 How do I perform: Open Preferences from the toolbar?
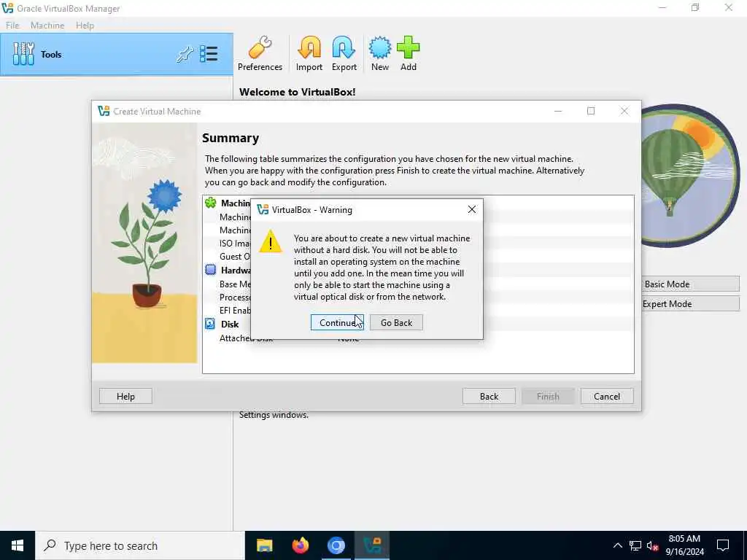tap(260, 54)
